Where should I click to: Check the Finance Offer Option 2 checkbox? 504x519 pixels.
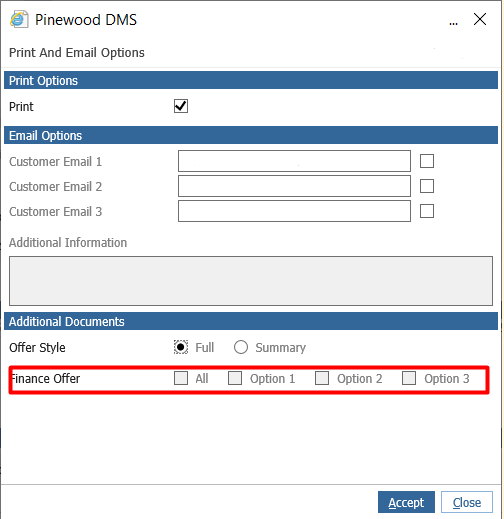(x=322, y=378)
